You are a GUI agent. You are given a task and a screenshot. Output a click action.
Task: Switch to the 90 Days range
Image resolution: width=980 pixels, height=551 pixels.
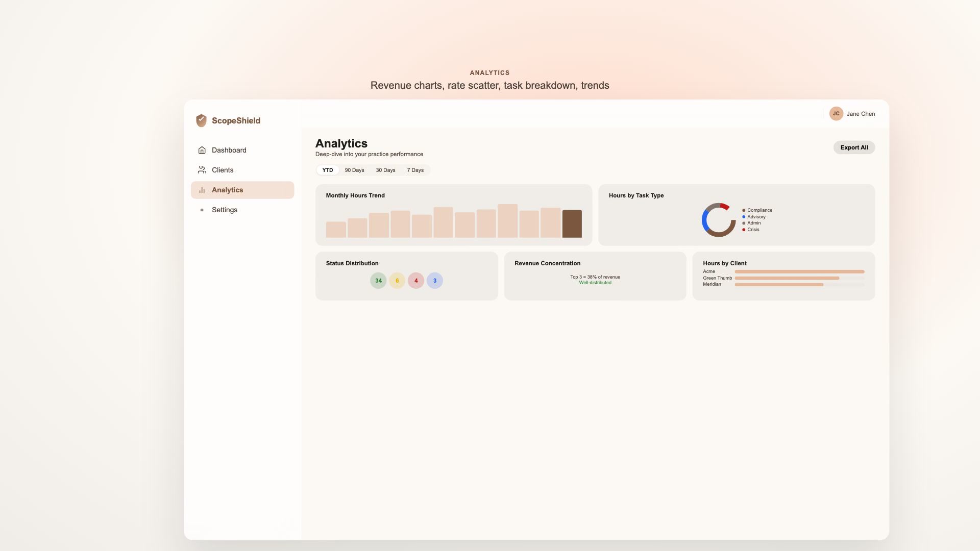(354, 170)
